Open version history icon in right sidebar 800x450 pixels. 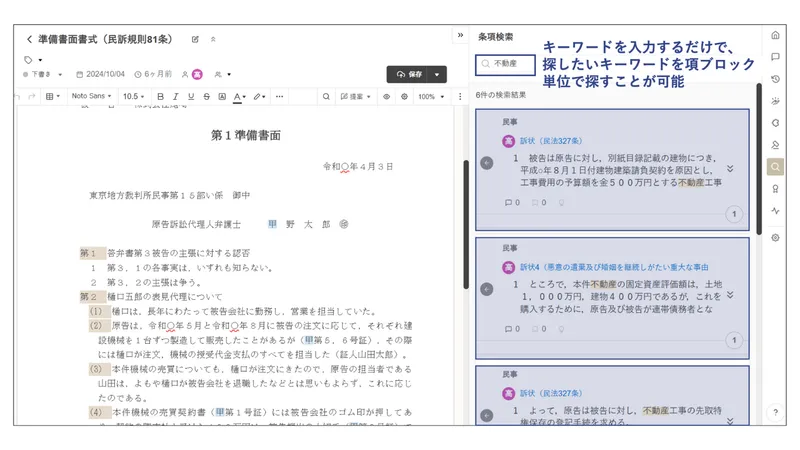click(x=775, y=79)
